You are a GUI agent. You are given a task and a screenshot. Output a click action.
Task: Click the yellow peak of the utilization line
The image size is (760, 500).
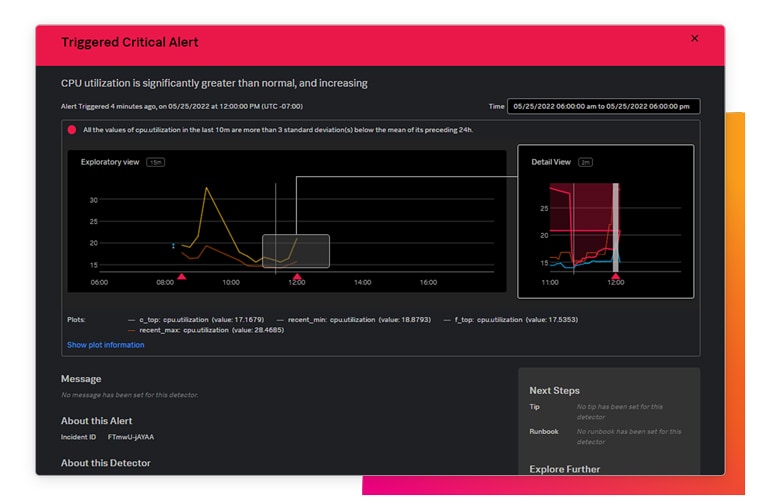click(x=206, y=188)
